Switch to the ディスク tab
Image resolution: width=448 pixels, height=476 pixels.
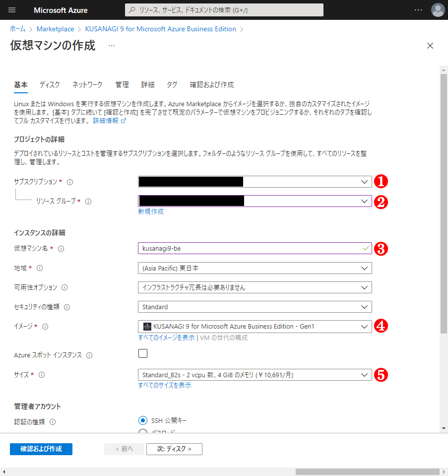click(50, 85)
